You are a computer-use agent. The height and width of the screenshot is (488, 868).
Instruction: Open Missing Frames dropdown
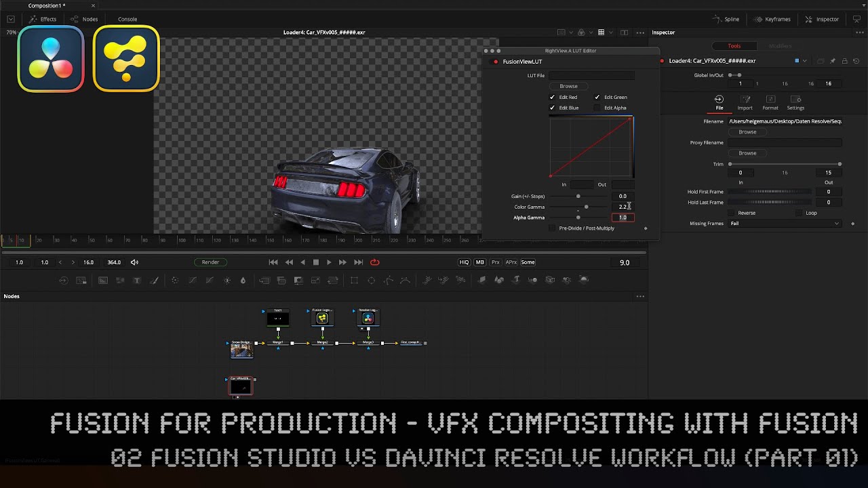(785, 224)
